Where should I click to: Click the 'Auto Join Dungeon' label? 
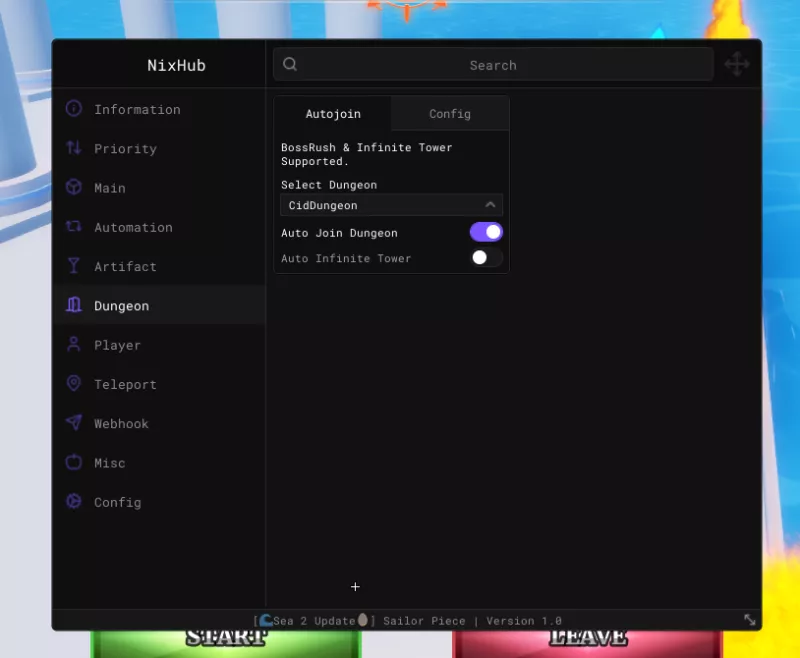click(x=339, y=233)
